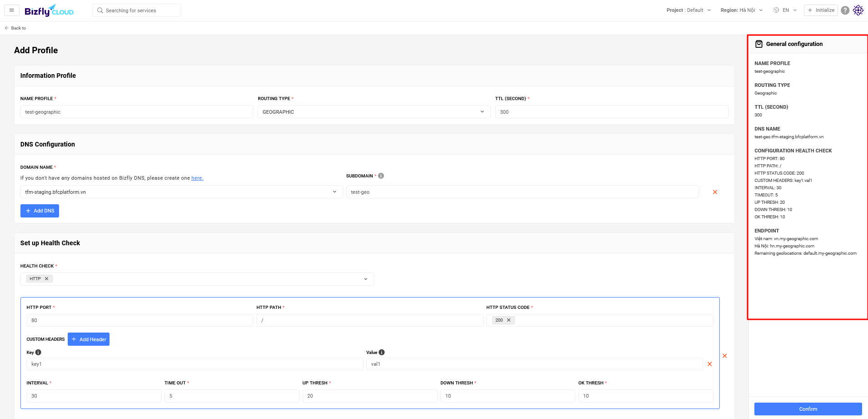Click 'Hà Nội: hn.my-geographic.com' endpoint text

click(784, 246)
